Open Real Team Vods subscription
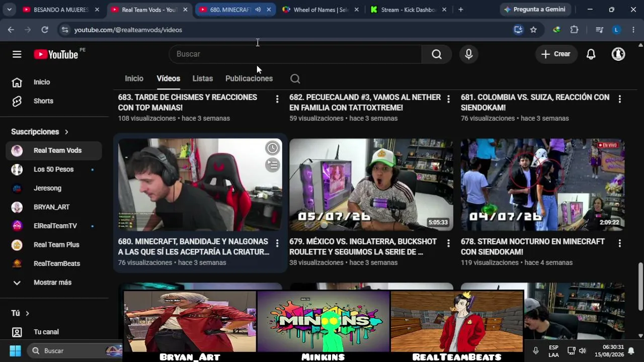 tap(54, 150)
